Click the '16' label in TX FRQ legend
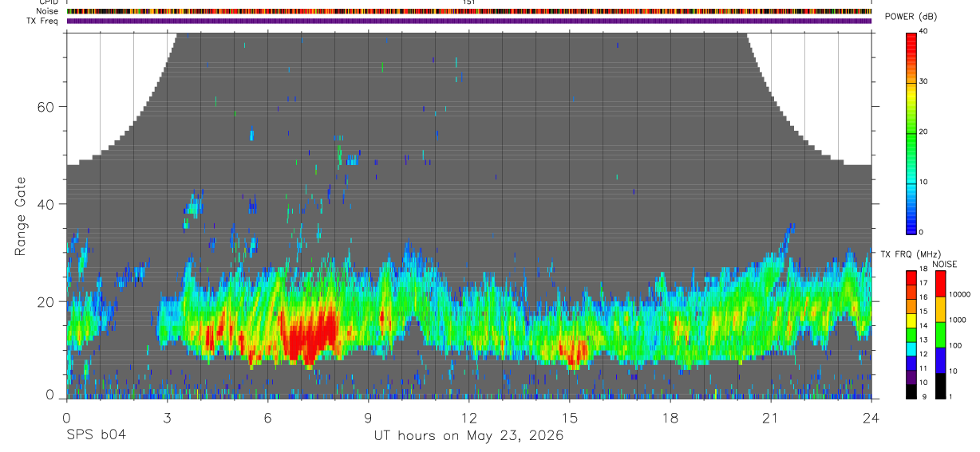The height and width of the screenshot is (452, 980). tap(924, 297)
